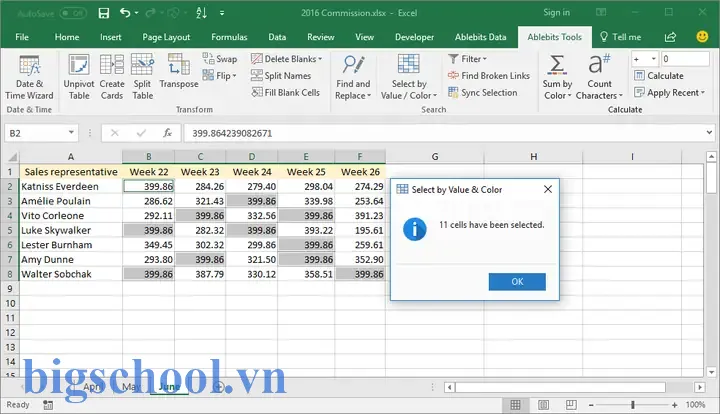Open the File tab
Image resolution: width=720 pixels, height=414 pixels.
pos(22,37)
